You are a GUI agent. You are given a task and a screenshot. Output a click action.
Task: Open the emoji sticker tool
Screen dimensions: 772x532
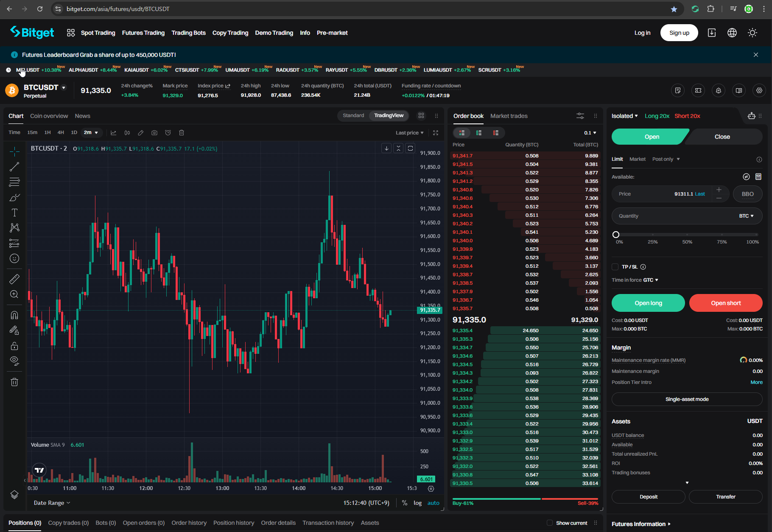(14, 258)
